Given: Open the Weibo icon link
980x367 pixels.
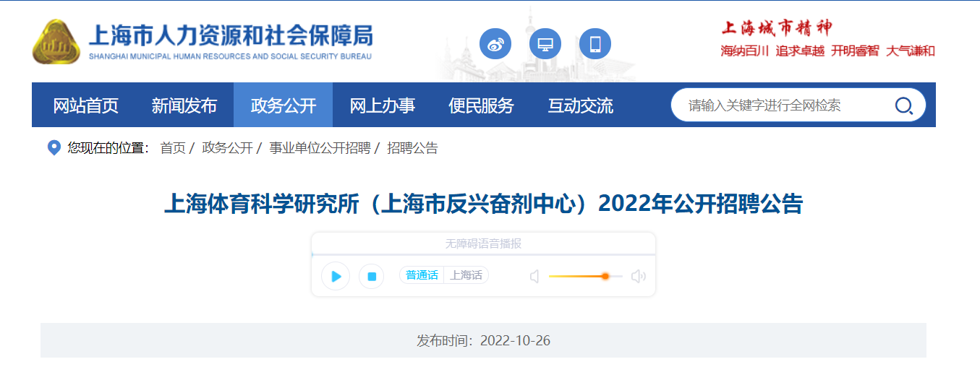Looking at the screenshot, I should pos(495,44).
